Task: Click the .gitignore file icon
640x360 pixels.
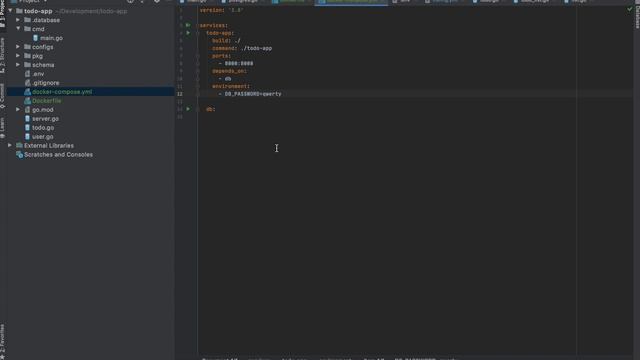Action: point(27,83)
